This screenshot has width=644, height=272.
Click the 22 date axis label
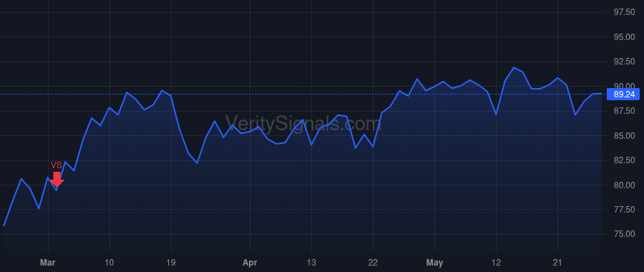373,262
